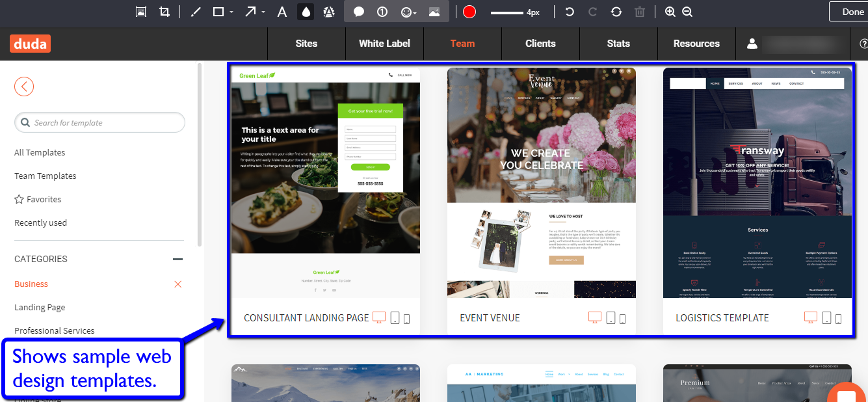Select the crop tool
Image resolution: width=868 pixels, height=402 pixels.
[164, 12]
